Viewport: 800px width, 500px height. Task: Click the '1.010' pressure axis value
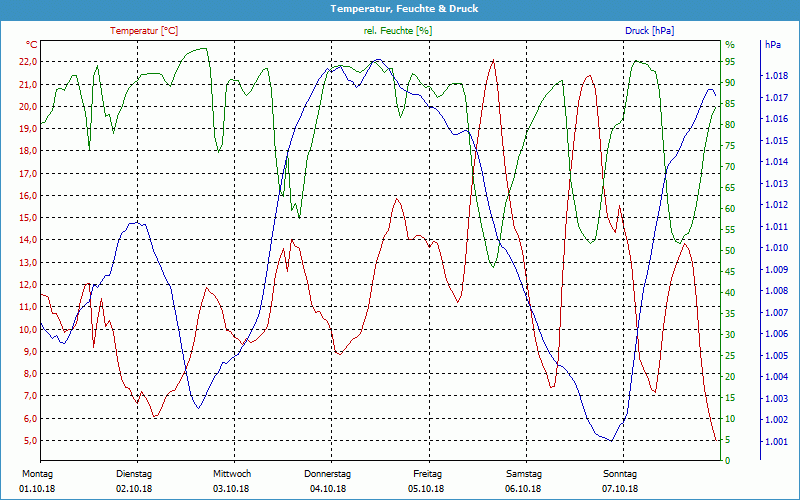pyautogui.click(x=777, y=248)
